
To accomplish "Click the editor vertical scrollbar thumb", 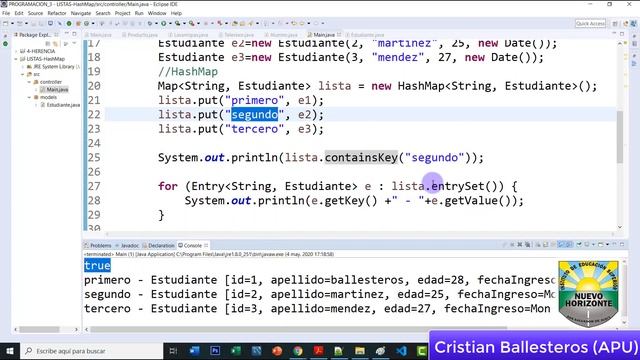I will coord(620,137).
